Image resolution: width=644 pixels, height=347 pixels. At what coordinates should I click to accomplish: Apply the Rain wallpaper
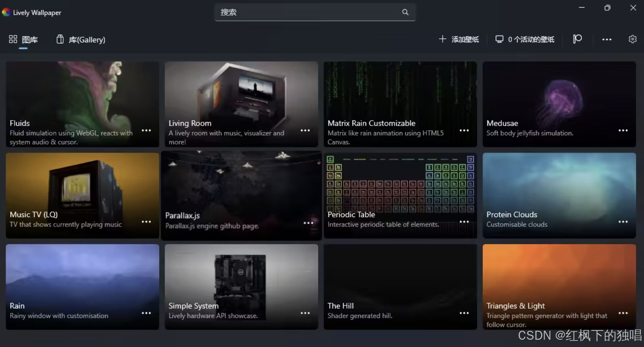(x=82, y=287)
